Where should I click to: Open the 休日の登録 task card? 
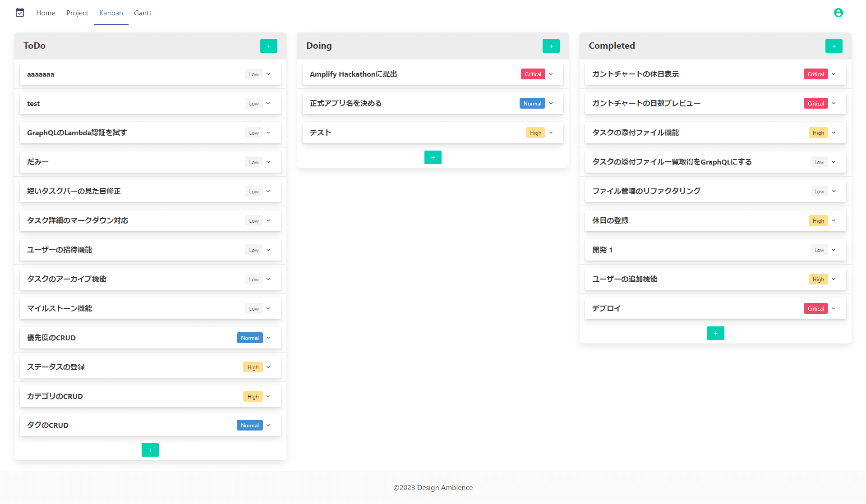[610, 221]
